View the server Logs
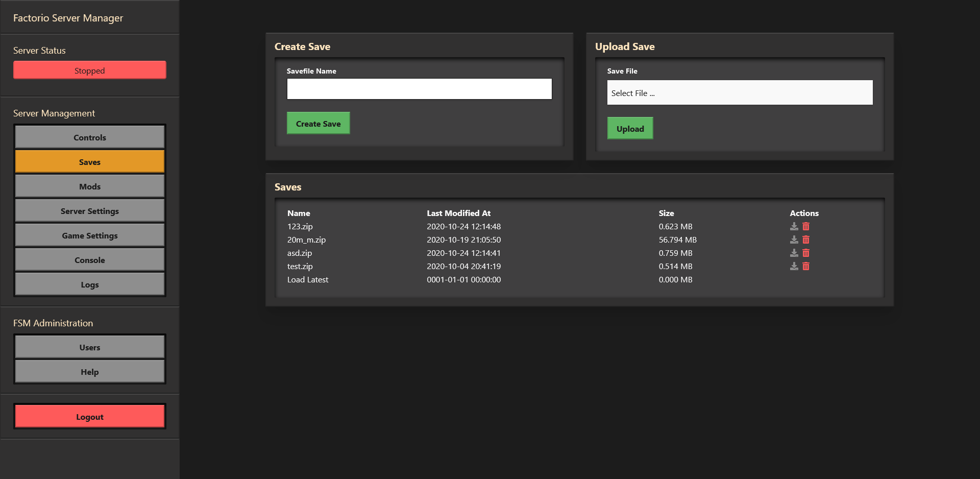The image size is (980, 479). click(x=90, y=284)
